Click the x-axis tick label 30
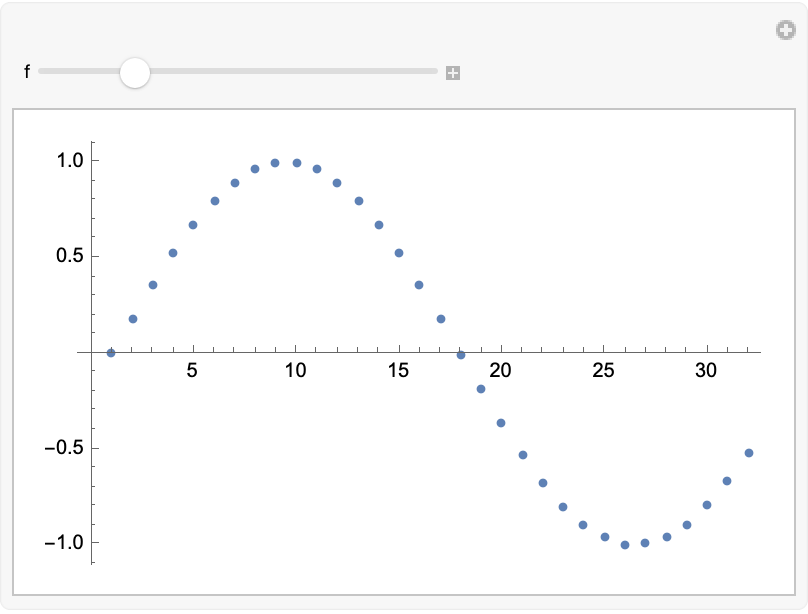808x614 pixels. click(707, 371)
